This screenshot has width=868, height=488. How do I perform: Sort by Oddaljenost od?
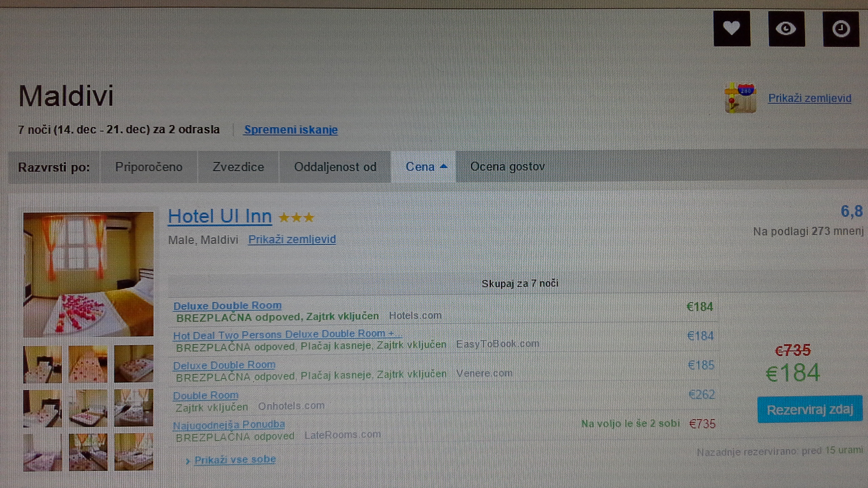click(x=335, y=167)
